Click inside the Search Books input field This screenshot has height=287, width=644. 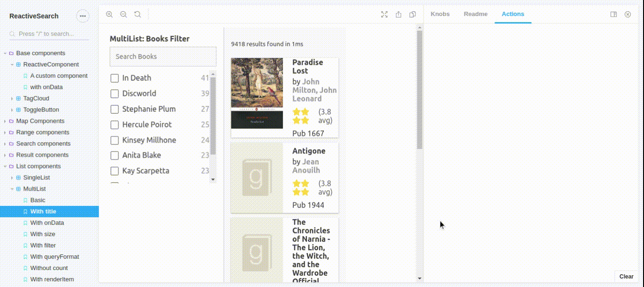click(163, 56)
